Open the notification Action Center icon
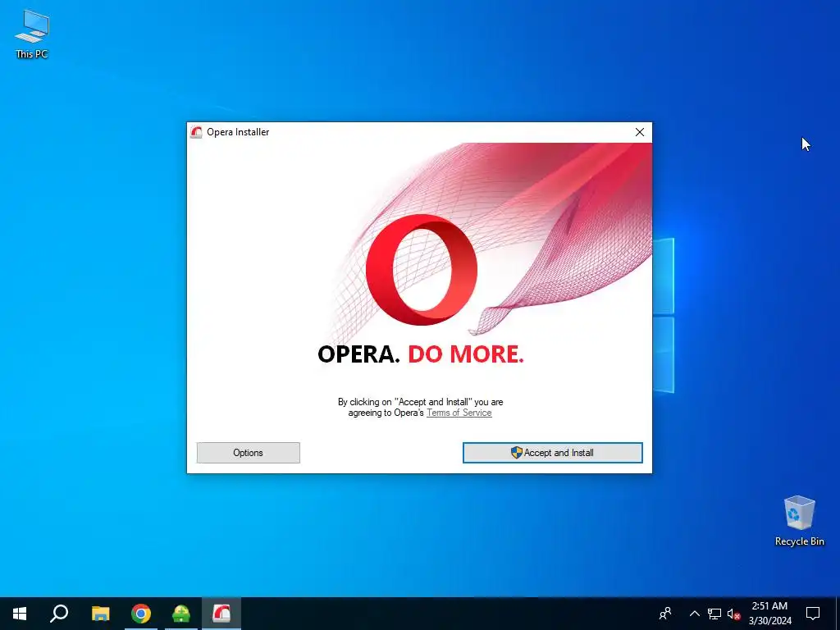This screenshot has width=840, height=630. pyautogui.click(x=813, y=614)
